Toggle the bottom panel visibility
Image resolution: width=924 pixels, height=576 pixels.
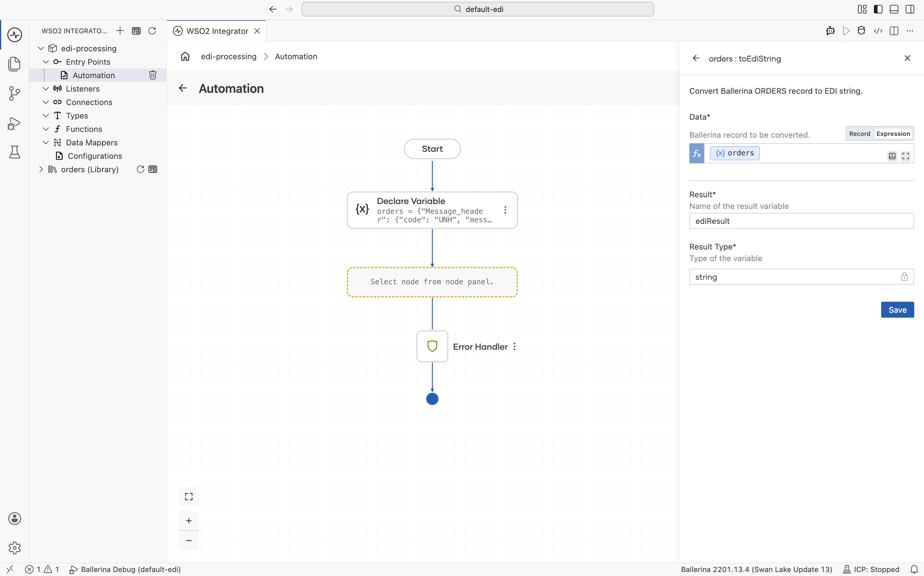pos(894,9)
